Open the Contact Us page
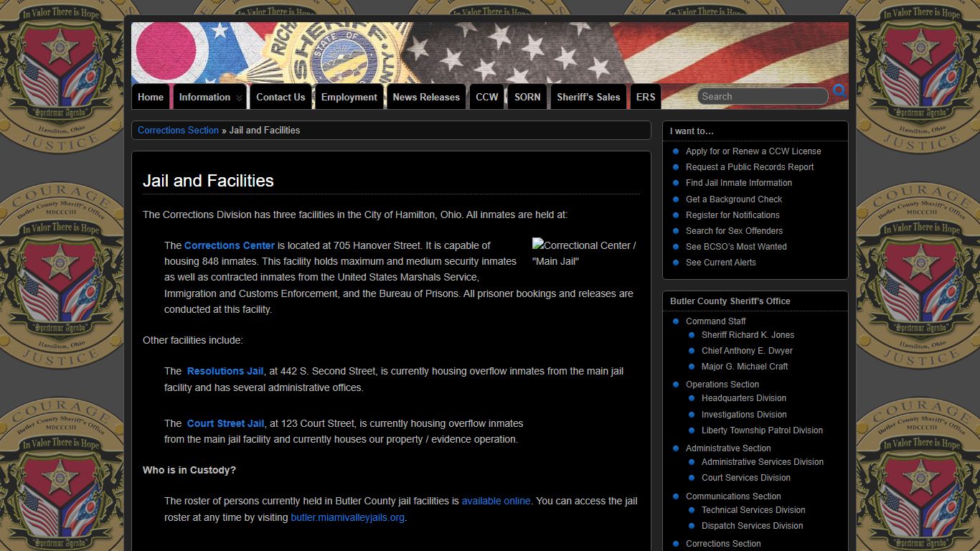 pyautogui.click(x=281, y=97)
